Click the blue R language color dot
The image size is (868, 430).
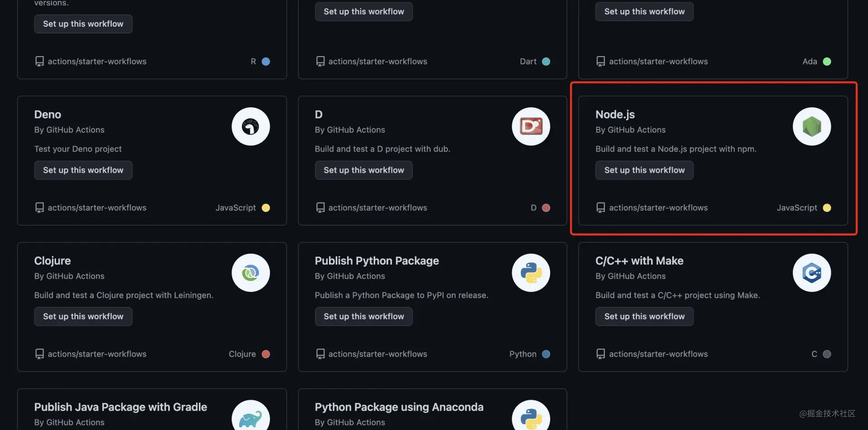click(x=266, y=61)
